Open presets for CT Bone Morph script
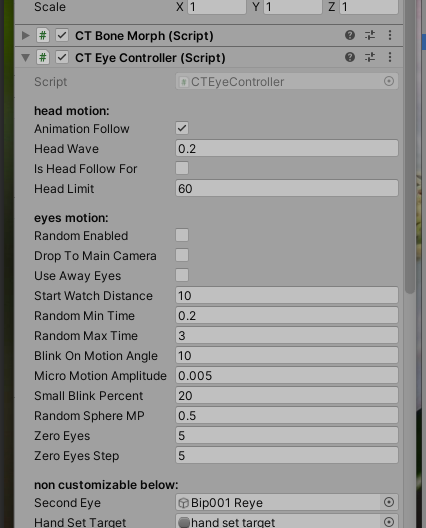426x528 pixels. 370,35
